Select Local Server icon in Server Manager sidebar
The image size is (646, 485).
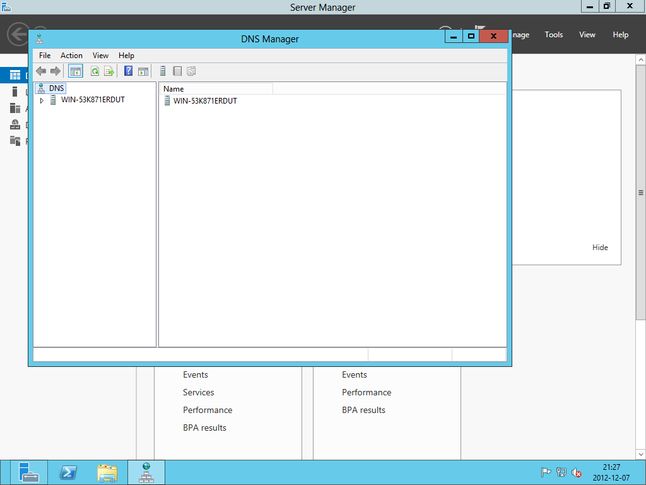[x=15, y=91]
